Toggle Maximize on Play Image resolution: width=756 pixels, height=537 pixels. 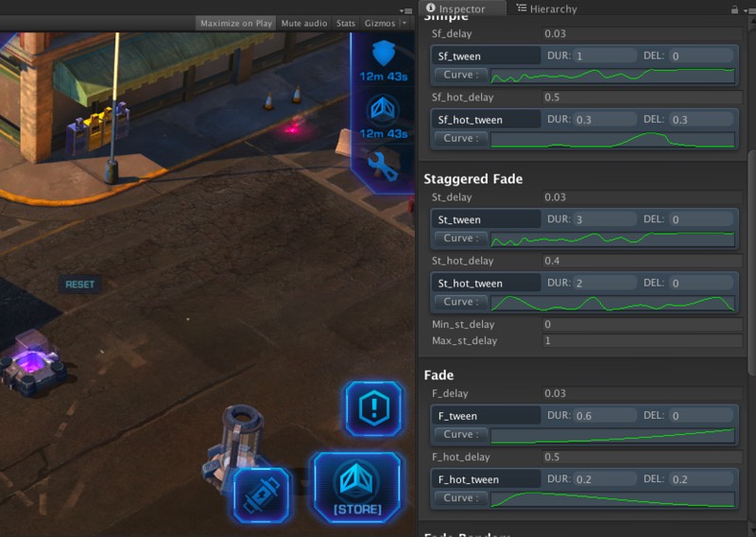click(x=236, y=23)
